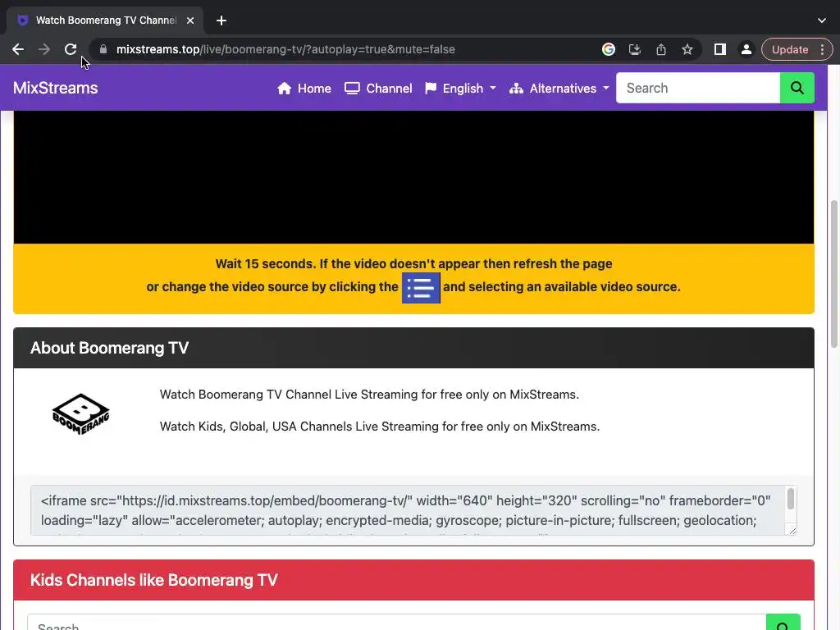The width and height of the screenshot is (840, 630).
Task: Open a new browser tab
Action: (x=221, y=21)
